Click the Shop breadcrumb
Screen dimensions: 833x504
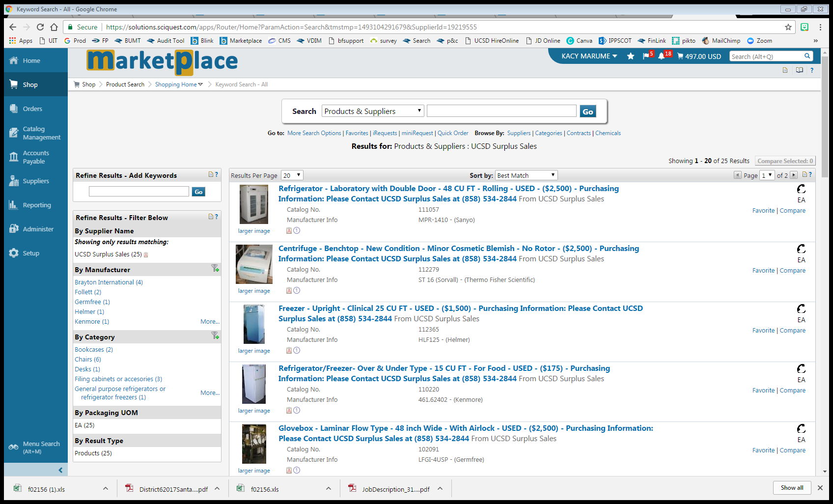point(89,84)
